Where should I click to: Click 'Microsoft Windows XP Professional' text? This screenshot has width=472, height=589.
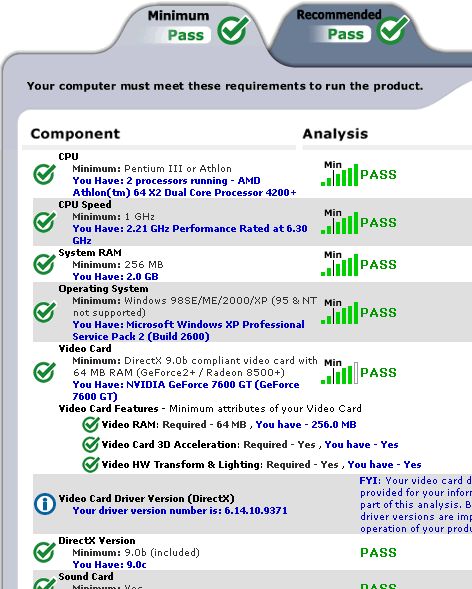tap(215, 325)
